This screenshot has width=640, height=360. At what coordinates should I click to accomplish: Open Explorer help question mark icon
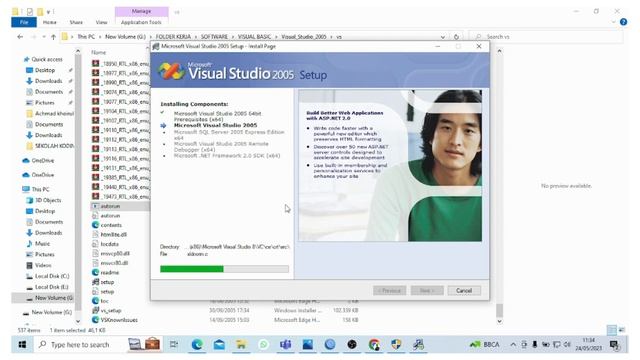(x=623, y=22)
